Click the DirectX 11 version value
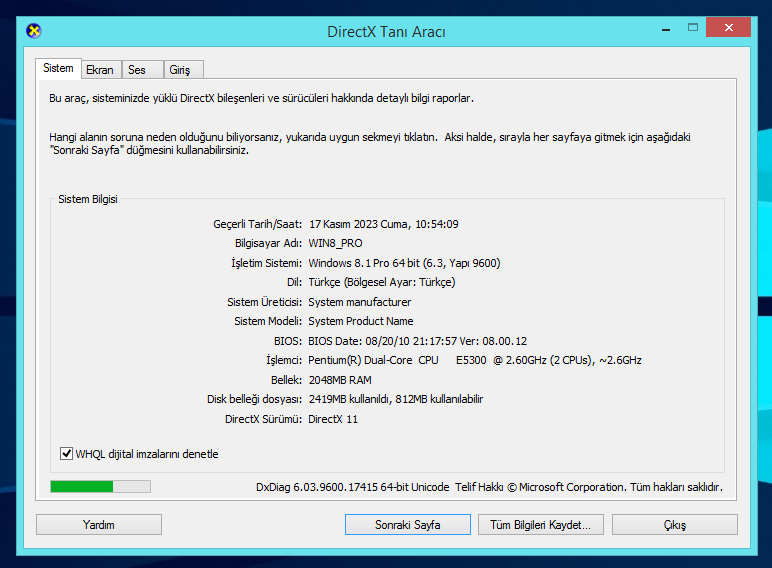 [x=333, y=419]
